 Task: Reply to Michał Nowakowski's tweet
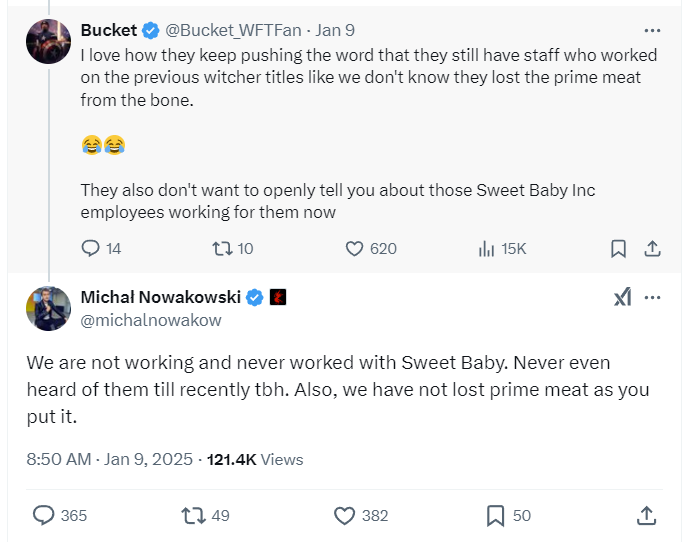click(44, 515)
